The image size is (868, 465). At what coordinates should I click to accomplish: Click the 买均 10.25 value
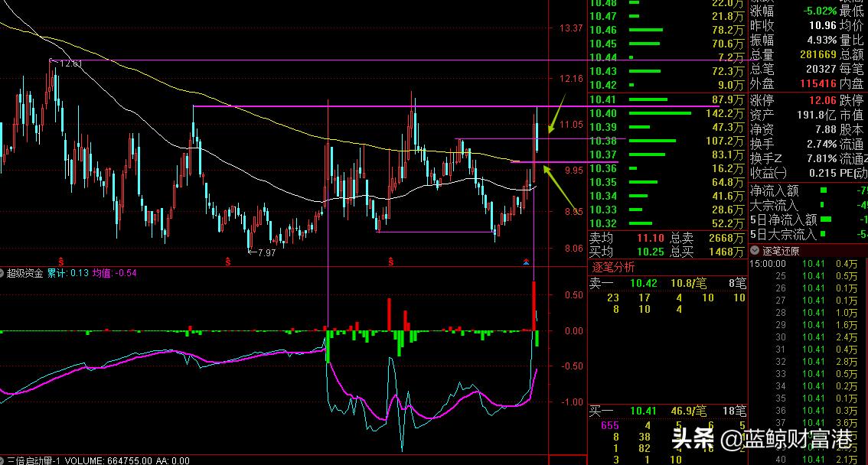651,252
